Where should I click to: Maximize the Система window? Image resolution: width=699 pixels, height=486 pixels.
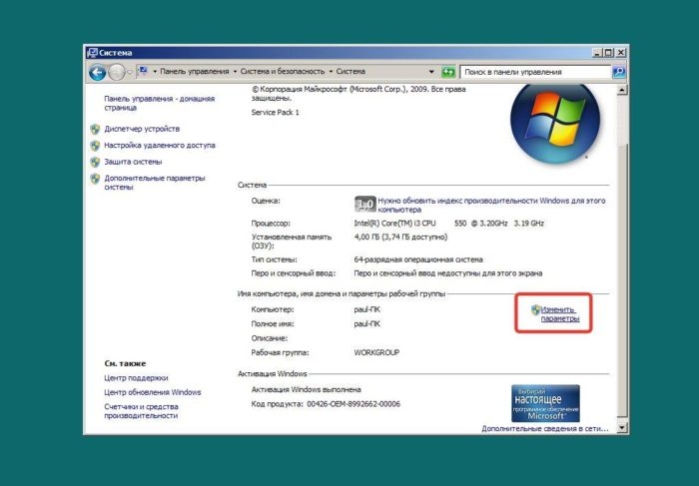[608, 53]
